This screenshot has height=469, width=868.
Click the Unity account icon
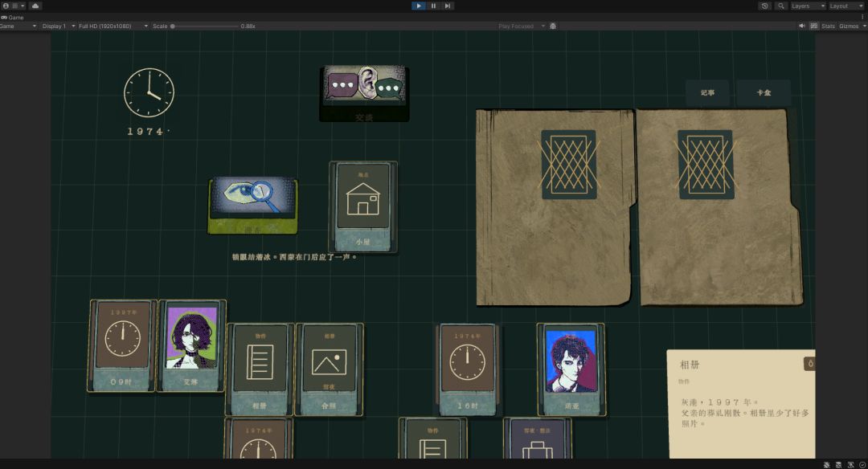(6, 6)
